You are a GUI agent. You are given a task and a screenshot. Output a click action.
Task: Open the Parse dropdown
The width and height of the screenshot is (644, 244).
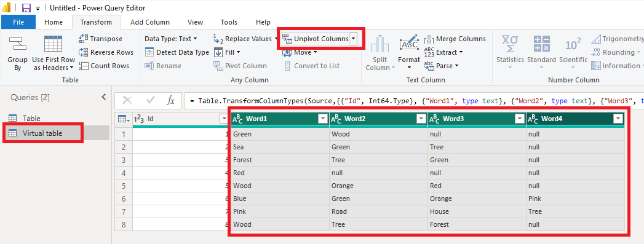442,66
